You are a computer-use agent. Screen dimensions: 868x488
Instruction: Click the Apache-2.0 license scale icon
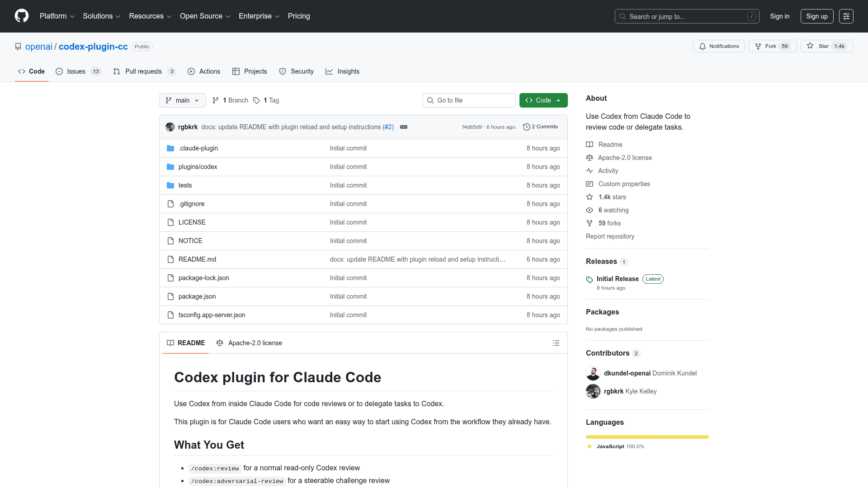(x=590, y=158)
